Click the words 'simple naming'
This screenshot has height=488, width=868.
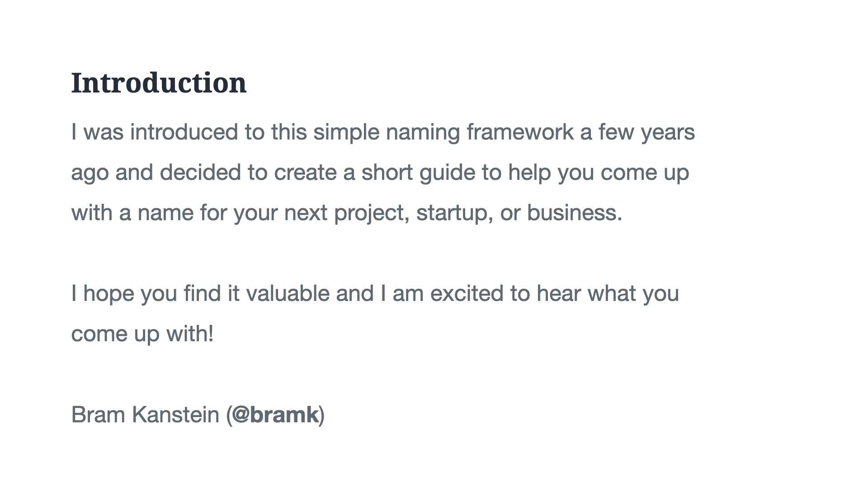tap(387, 132)
